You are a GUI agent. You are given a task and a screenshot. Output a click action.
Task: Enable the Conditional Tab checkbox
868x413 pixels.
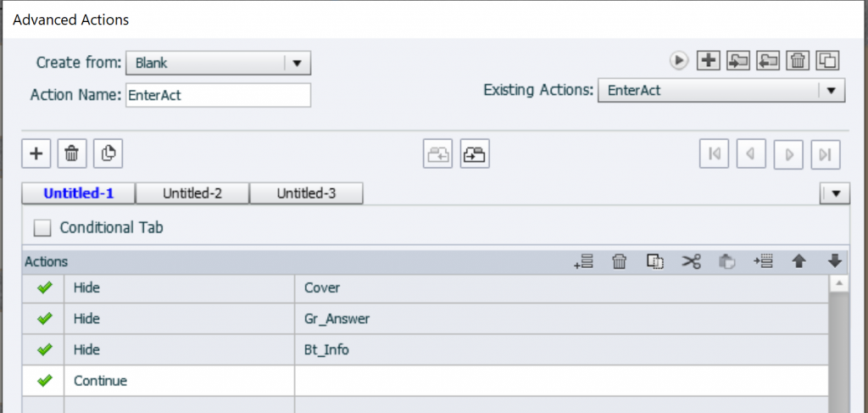(x=42, y=227)
